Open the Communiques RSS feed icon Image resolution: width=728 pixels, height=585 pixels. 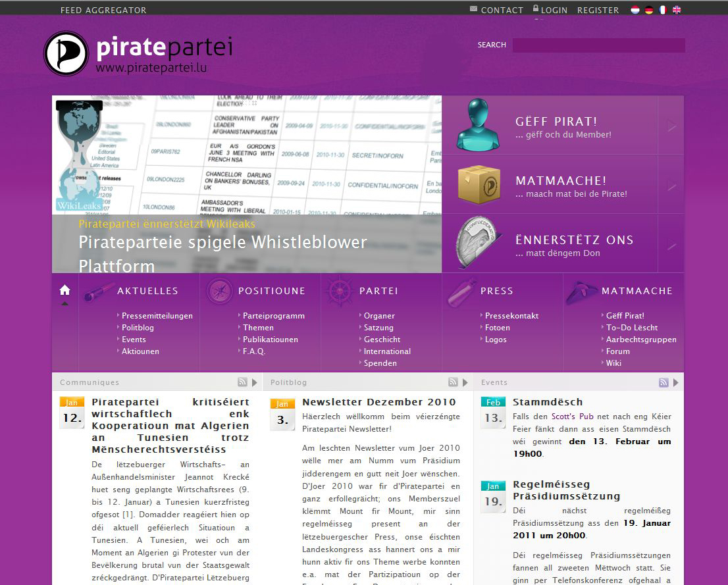(242, 382)
